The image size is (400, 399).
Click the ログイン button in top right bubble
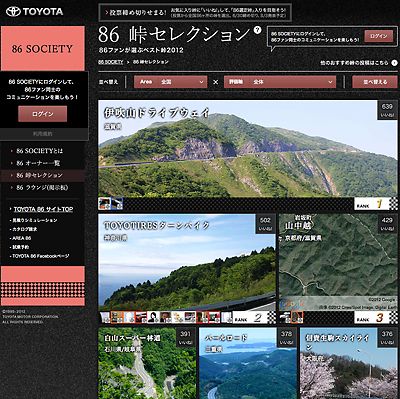tap(378, 36)
